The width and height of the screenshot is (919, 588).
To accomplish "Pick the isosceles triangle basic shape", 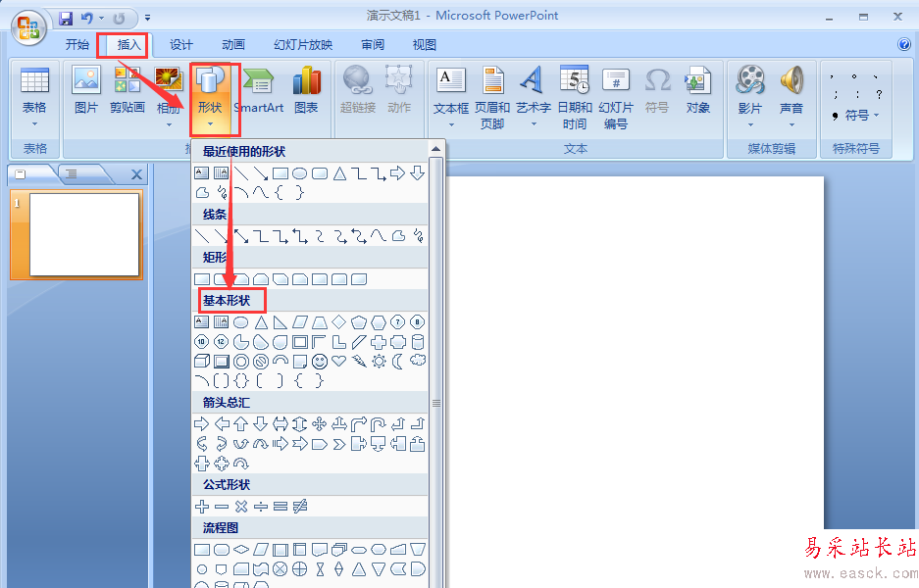I will pos(261,322).
